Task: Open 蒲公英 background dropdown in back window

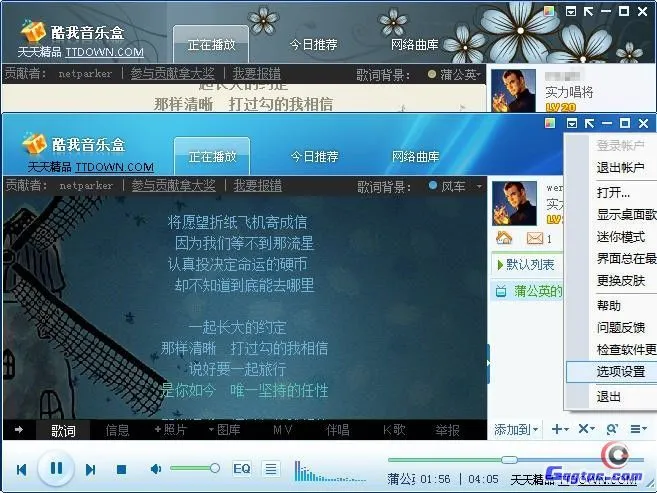Action: click(x=479, y=75)
